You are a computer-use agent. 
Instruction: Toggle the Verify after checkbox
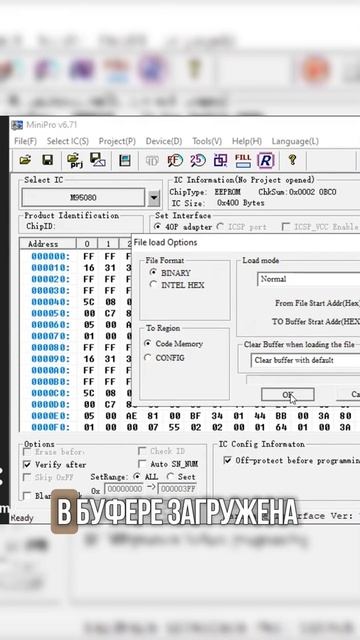[27, 464]
